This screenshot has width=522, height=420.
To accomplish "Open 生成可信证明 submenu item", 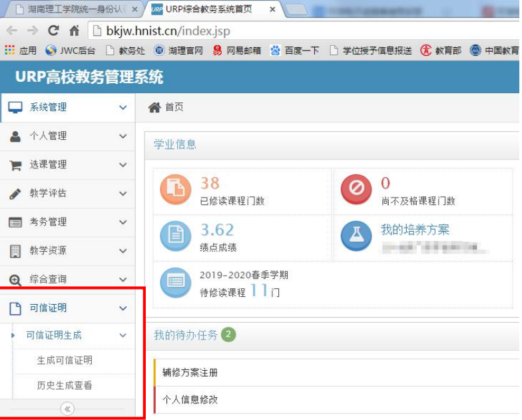I will [65, 360].
